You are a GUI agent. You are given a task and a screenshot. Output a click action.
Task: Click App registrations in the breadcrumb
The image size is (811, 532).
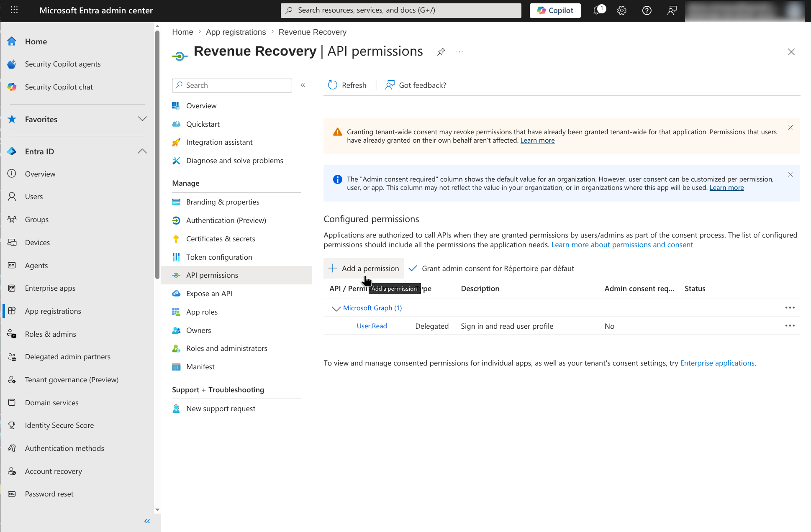(236, 32)
